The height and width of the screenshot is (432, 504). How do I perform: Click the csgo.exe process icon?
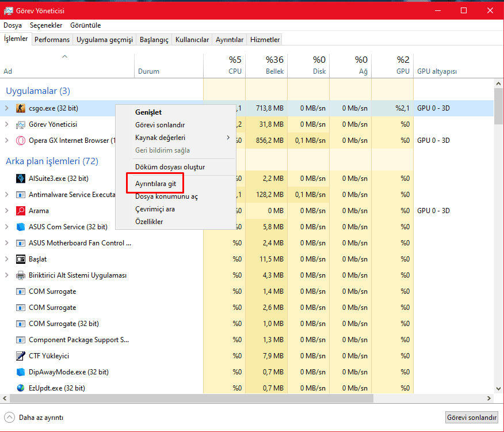point(20,108)
